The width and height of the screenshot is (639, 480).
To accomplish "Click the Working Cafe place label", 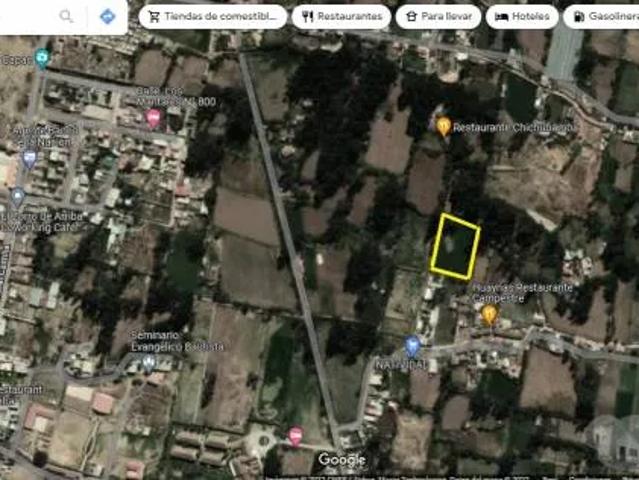I will [x=41, y=222].
